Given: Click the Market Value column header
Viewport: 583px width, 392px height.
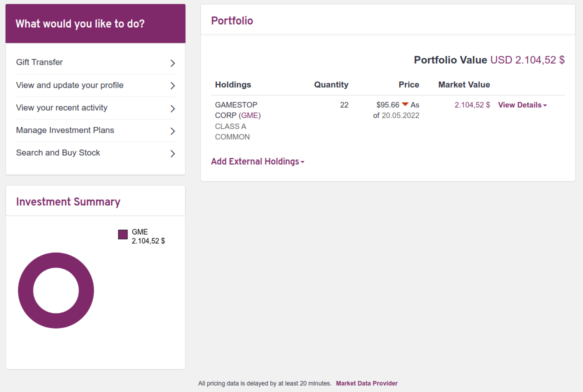Looking at the screenshot, I should (464, 84).
